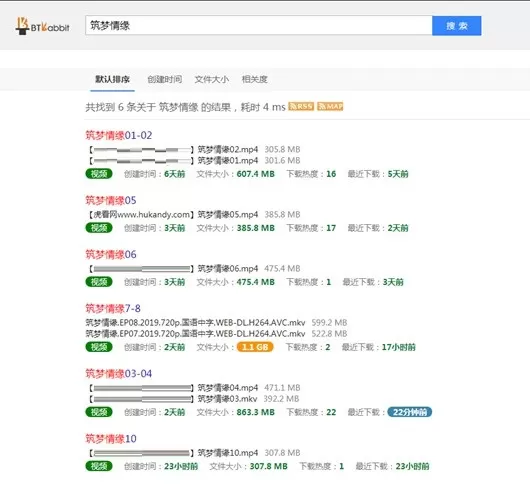530x492 pixels.
Task: Open result 筑梦情缘05
Action: click(x=111, y=200)
